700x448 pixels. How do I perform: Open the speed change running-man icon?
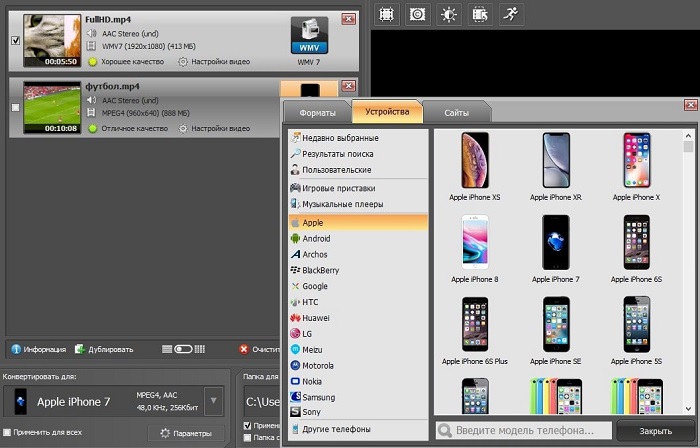tap(511, 14)
